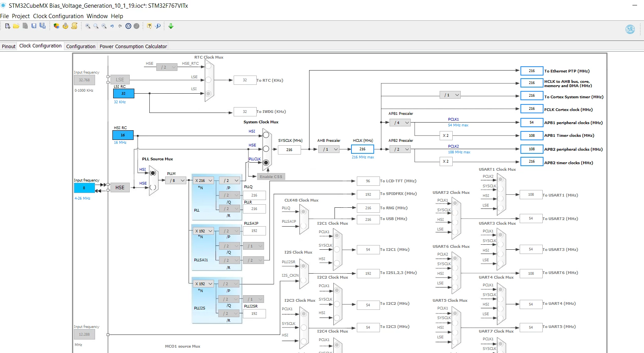This screenshot has height=353, width=644.
Task: Switch to the Power Consumption Calculator tab
Action: tap(133, 46)
